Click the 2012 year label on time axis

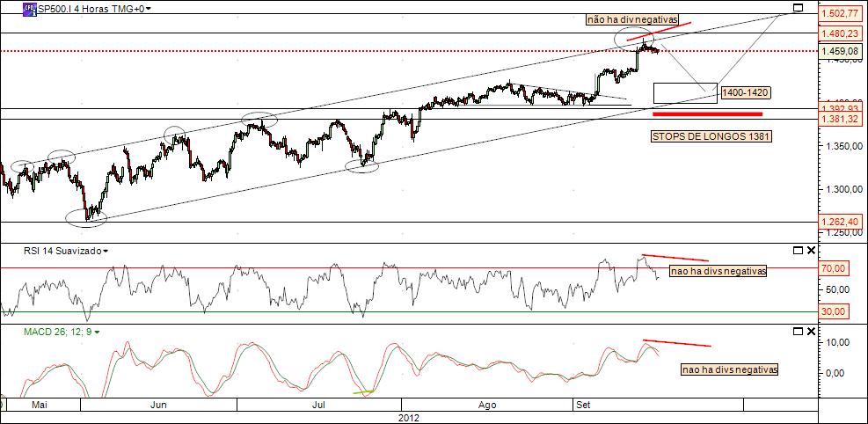[409, 417]
